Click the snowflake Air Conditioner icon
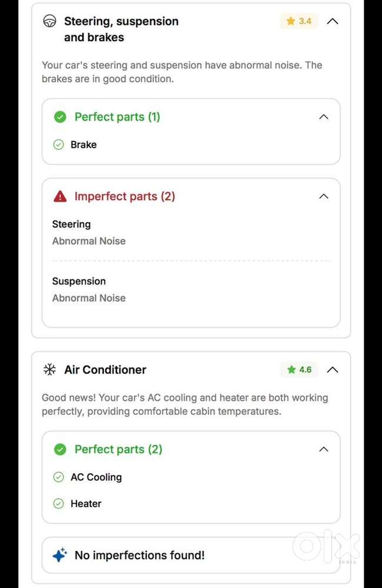This screenshot has height=588, width=382. (x=50, y=370)
